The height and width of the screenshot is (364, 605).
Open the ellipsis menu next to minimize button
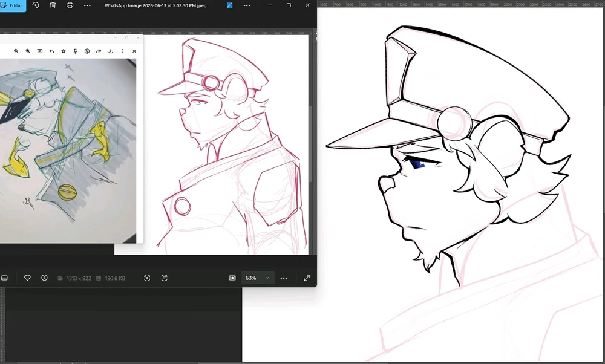click(x=247, y=5)
